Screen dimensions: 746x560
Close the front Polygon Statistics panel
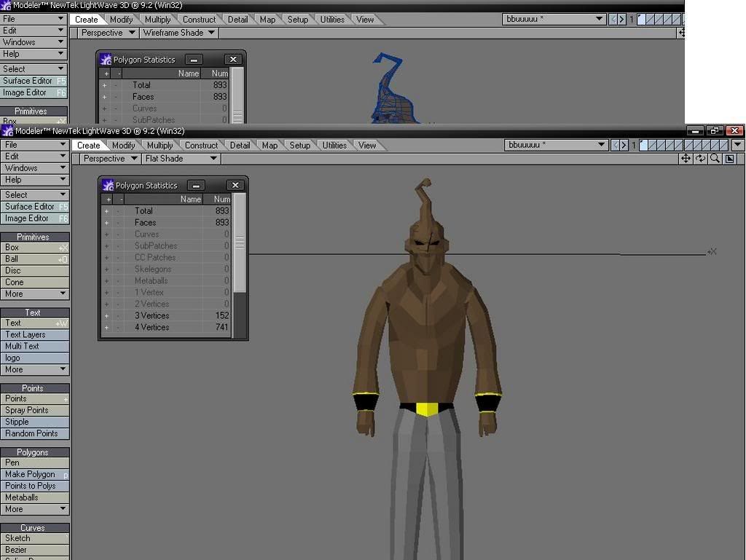(235, 186)
